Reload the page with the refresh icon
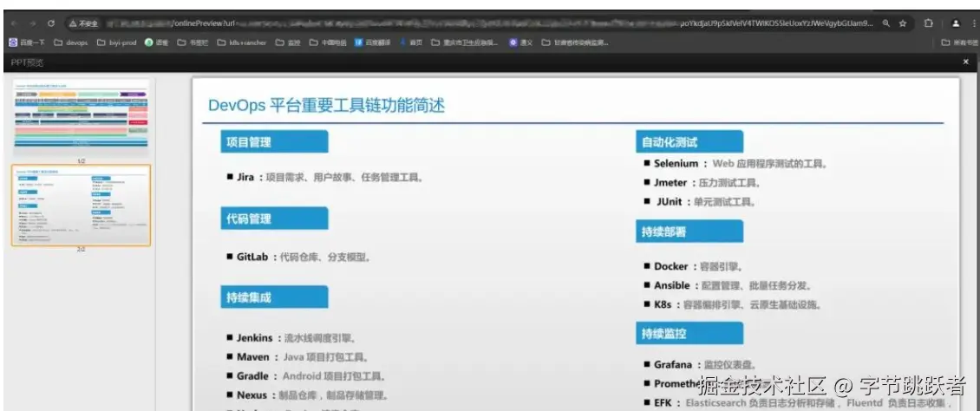This screenshot has height=411, width=980. tap(51, 23)
